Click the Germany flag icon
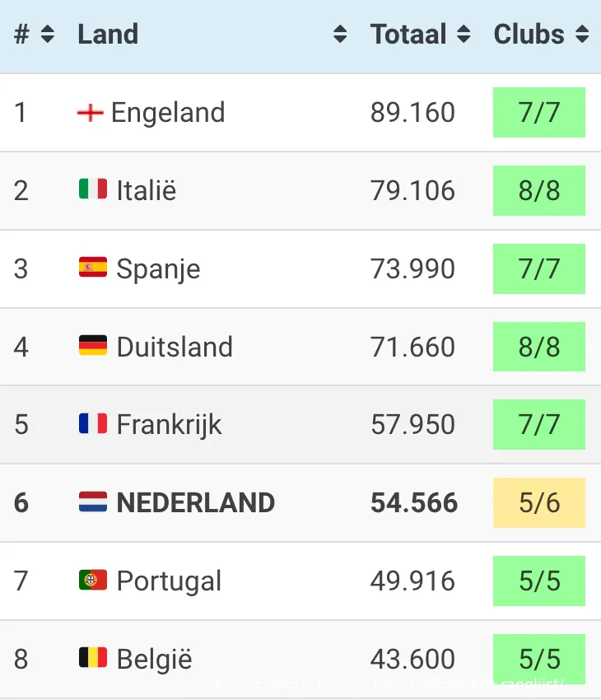The width and height of the screenshot is (601, 700). 93,346
